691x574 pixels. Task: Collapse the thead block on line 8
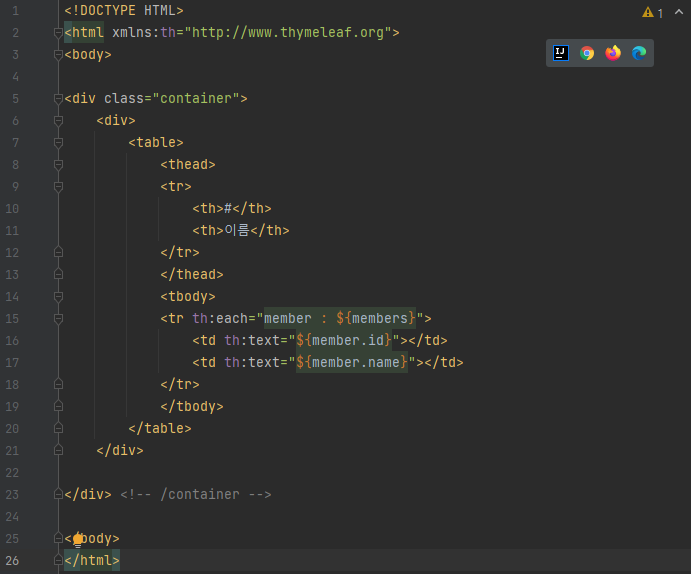click(58, 164)
